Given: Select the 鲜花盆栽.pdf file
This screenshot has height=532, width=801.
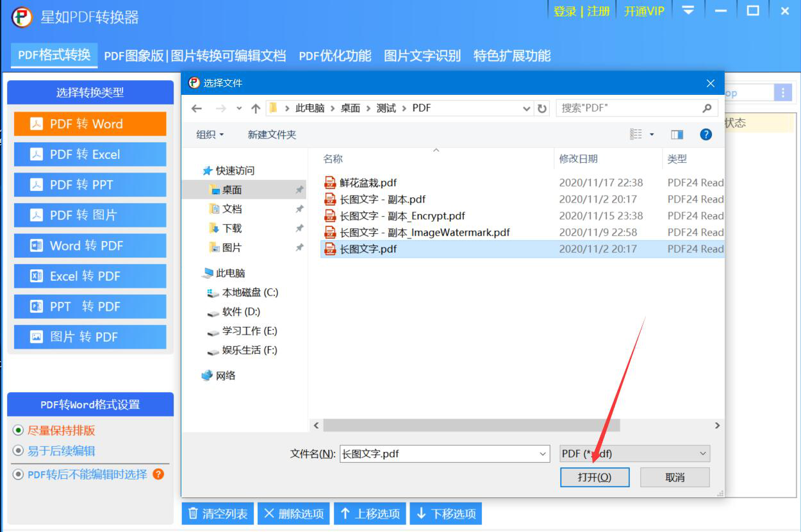Looking at the screenshot, I should click(x=368, y=183).
